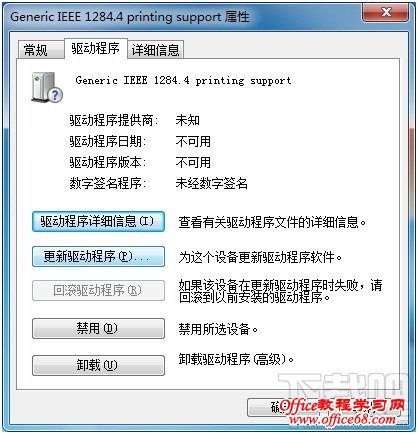This screenshot has height=434, width=418.
Task: Click the office68.com watermark link
Action: [x=342, y=420]
